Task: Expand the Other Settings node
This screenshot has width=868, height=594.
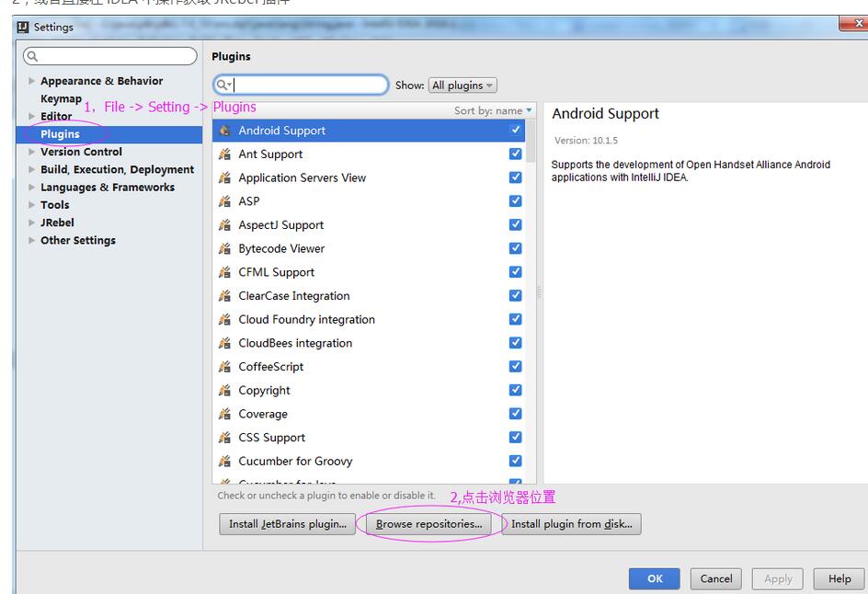Action: tap(31, 240)
